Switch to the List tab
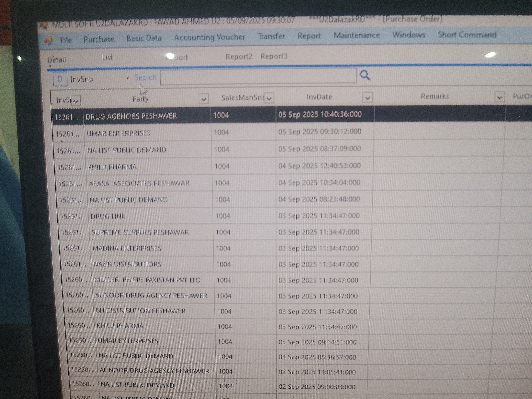532x399 pixels. pos(107,57)
